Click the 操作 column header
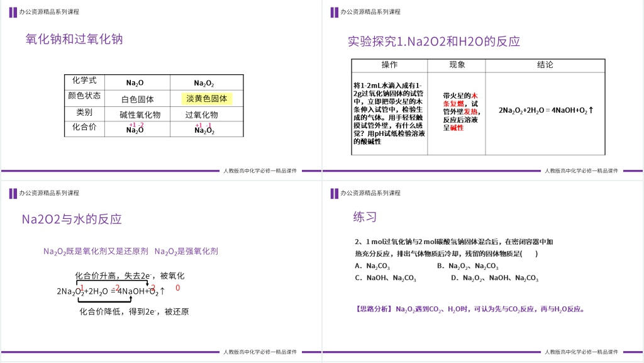The width and height of the screenshot is (644, 363). 389,65
